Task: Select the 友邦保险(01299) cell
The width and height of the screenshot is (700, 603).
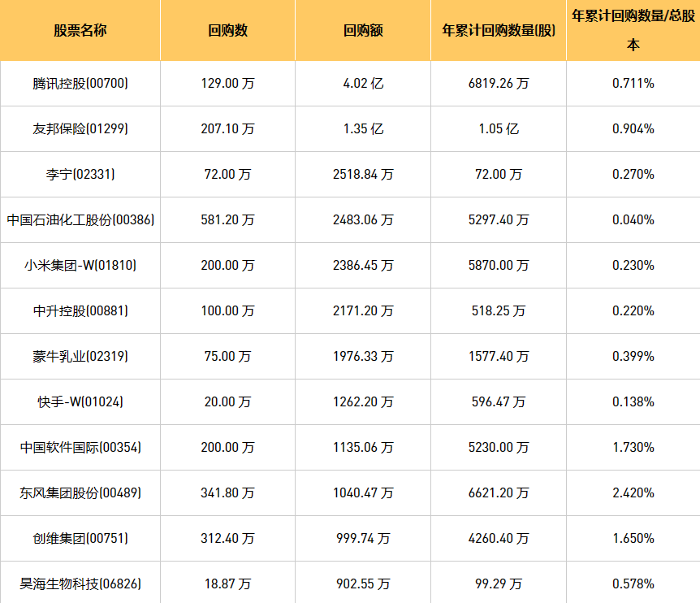Action: (80, 129)
